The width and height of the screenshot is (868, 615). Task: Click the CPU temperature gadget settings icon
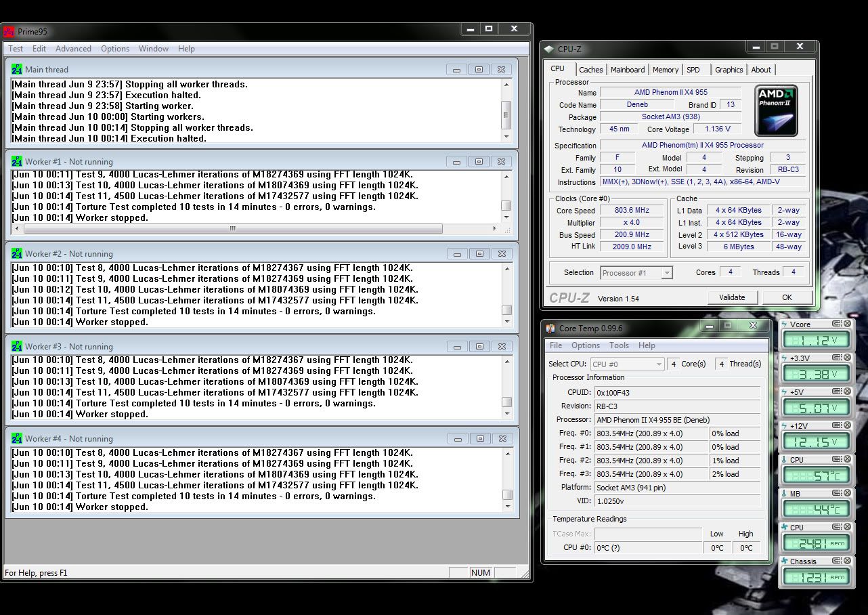[837, 459]
